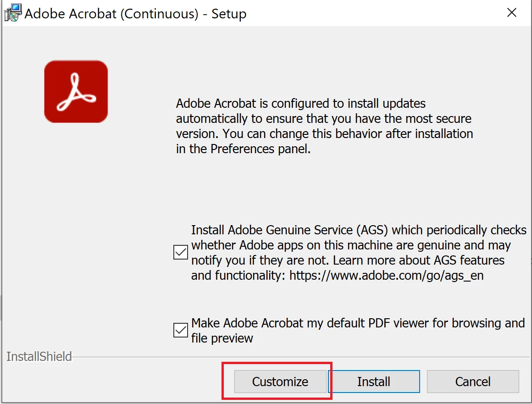Click the red Adobe Acrobat logo
Screen dimensions: 532x404
76,92
